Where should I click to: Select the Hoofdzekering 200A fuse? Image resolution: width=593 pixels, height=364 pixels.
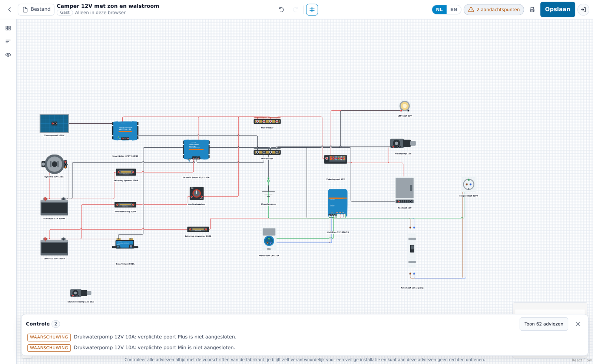coord(125,205)
